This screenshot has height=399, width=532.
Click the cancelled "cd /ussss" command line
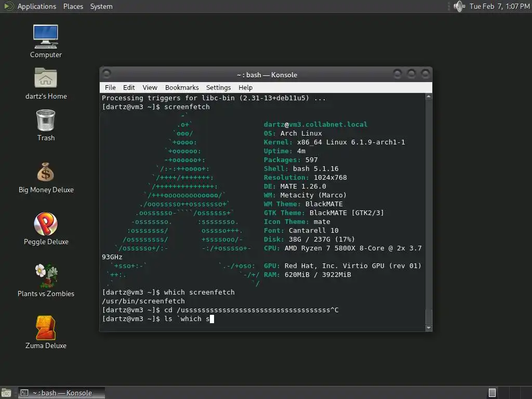click(x=220, y=310)
